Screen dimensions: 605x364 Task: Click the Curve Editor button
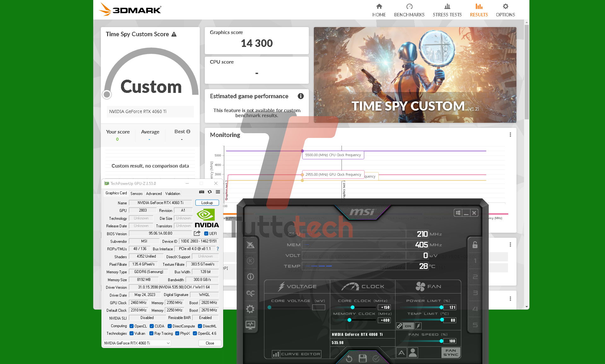pos(297,354)
